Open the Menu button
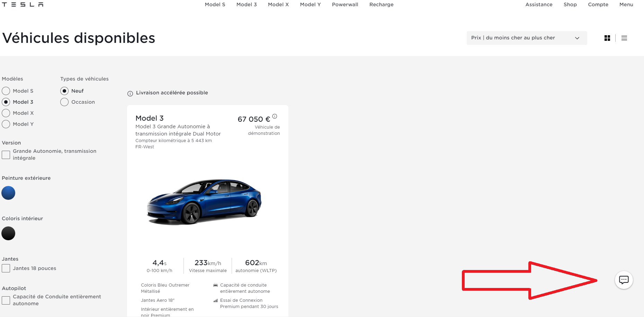 coord(626,4)
